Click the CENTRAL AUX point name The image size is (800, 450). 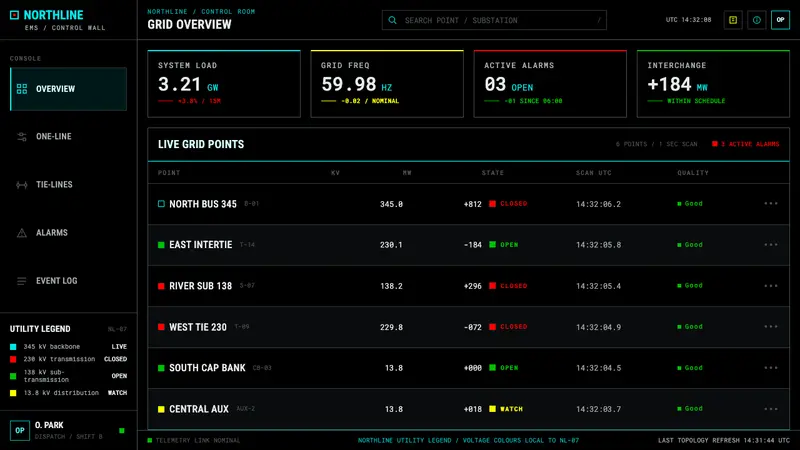pos(199,409)
